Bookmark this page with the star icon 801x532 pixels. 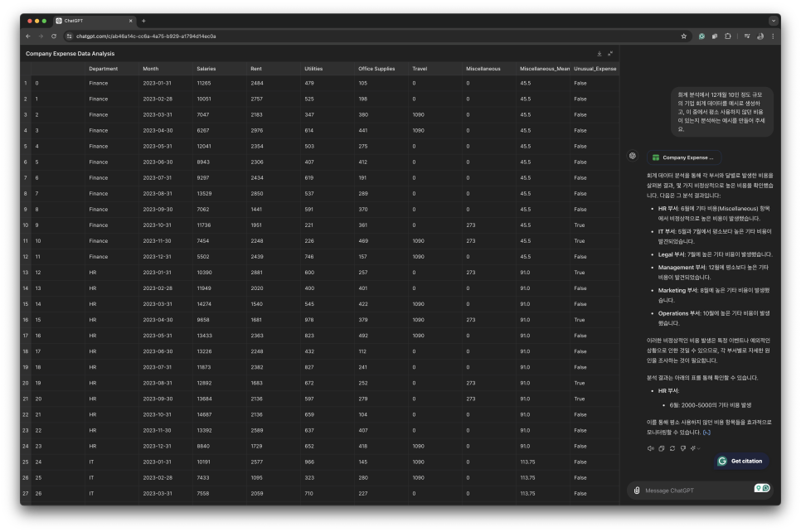pos(683,36)
